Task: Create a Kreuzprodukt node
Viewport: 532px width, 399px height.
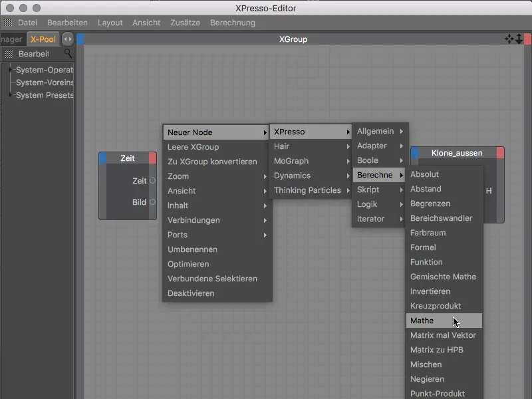Action: coord(444,306)
